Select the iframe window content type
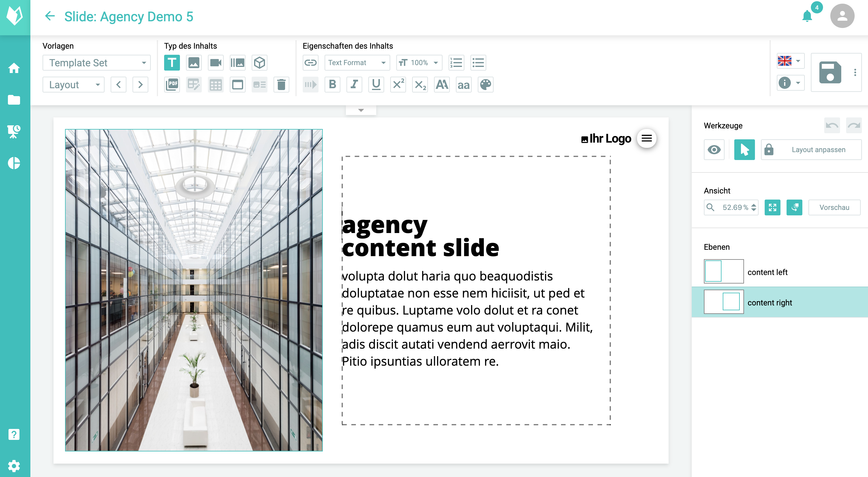This screenshot has width=868, height=477. pyautogui.click(x=238, y=84)
